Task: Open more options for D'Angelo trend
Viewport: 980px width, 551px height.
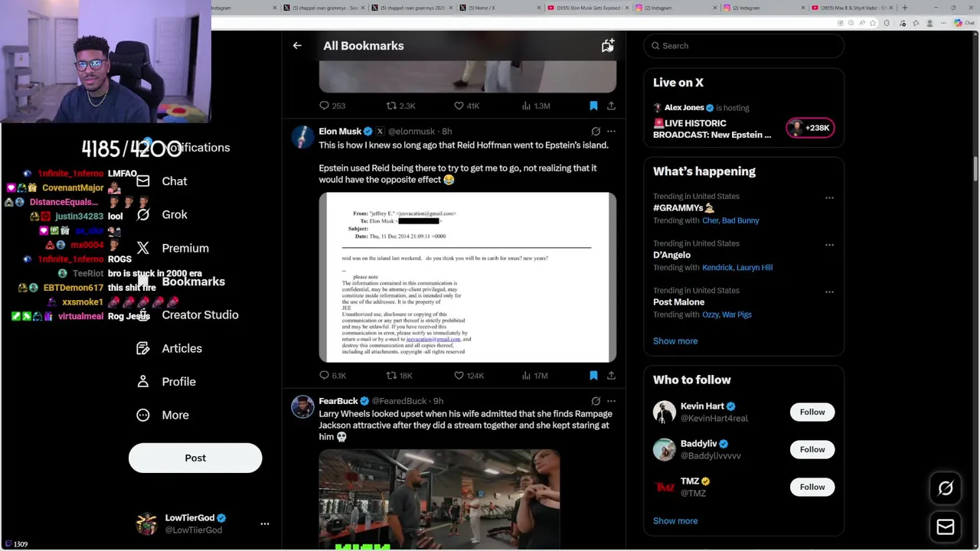Action: coord(829,245)
